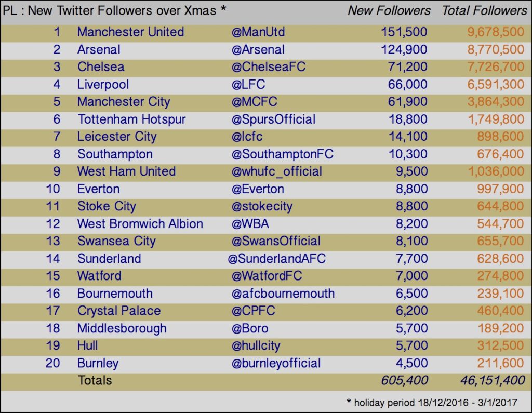Image resolution: width=532 pixels, height=413 pixels.
Task: Select the 605,400 totals figure
Action: coord(404,381)
